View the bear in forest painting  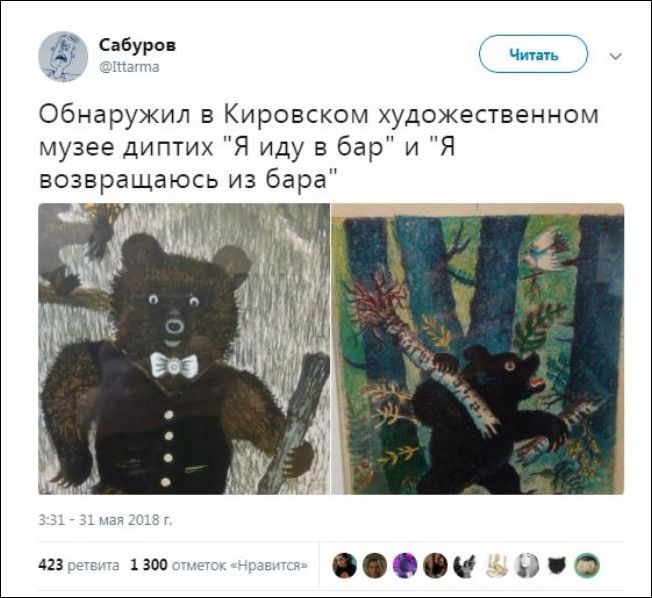tap(478, 349)
